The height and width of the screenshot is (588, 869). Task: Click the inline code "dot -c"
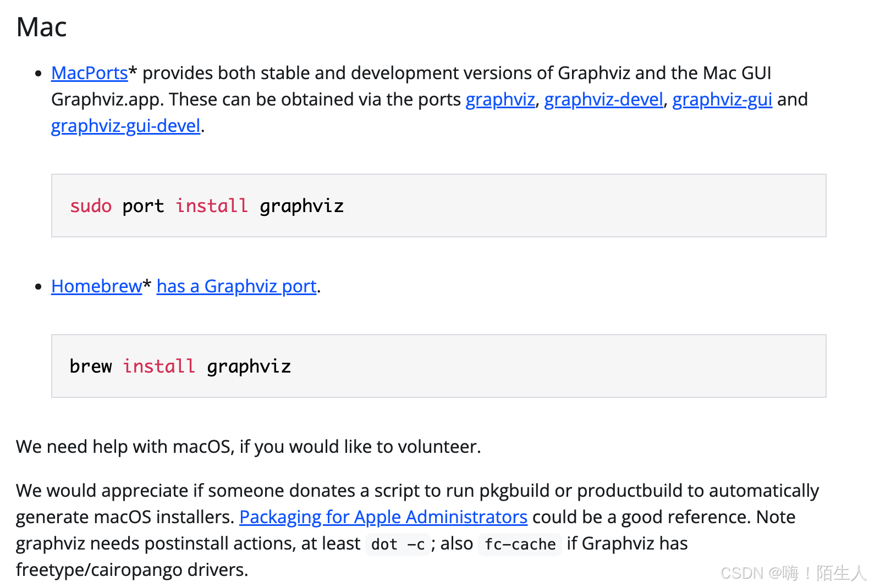[398, 545]
